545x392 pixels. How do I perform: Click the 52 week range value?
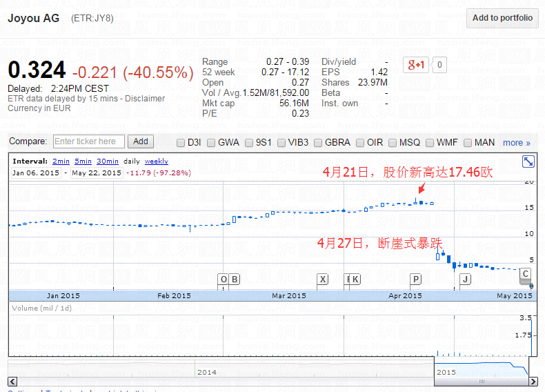[x=286, y=72]
